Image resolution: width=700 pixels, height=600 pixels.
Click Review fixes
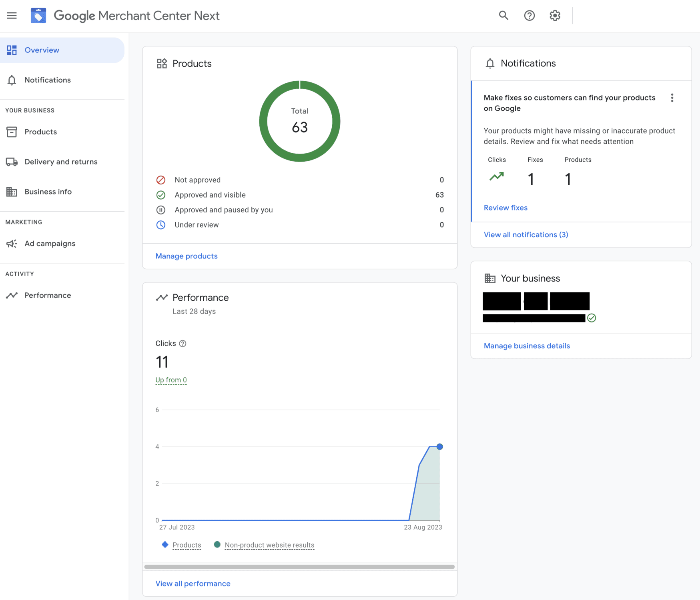tap(505, 208)
